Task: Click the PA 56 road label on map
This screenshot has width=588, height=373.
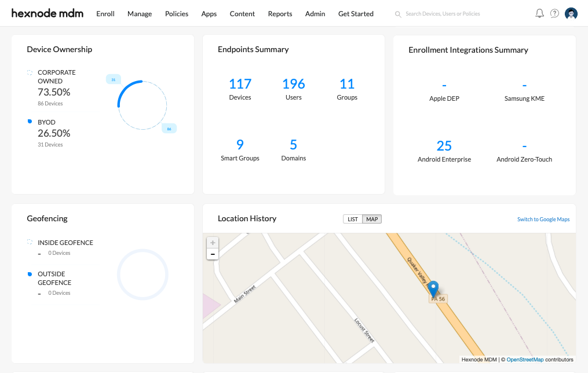Action: click(x=438, y=299)
